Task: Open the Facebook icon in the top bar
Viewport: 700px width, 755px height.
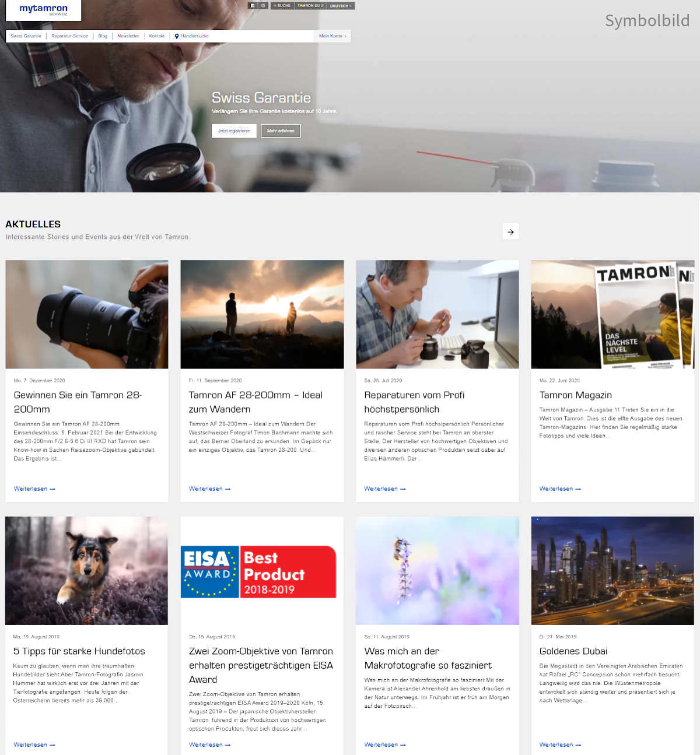Action: [253, 5]
